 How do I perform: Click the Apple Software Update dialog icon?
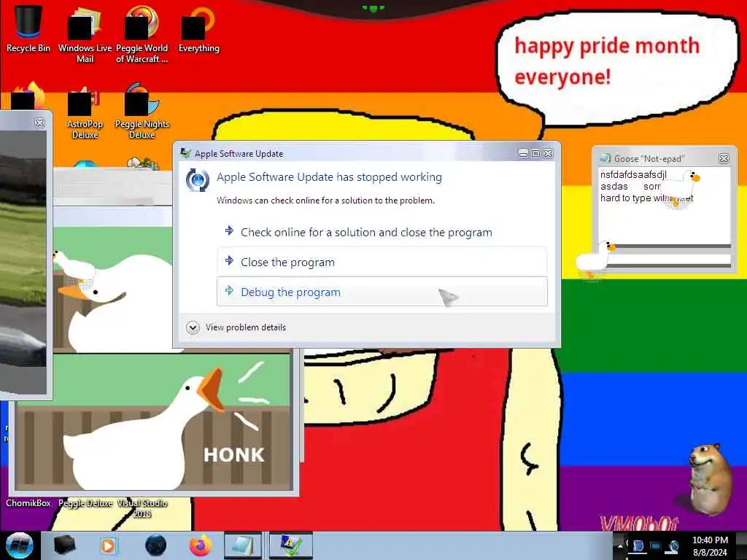click(197, 180)
